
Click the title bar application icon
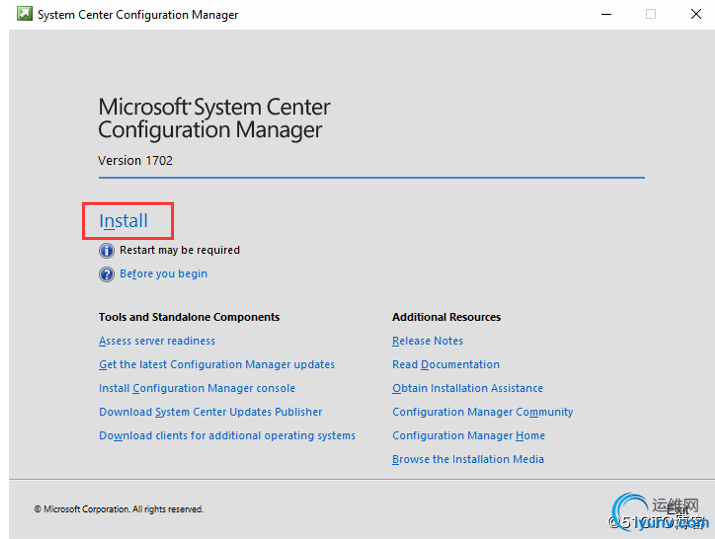click(x=23, y=14)
